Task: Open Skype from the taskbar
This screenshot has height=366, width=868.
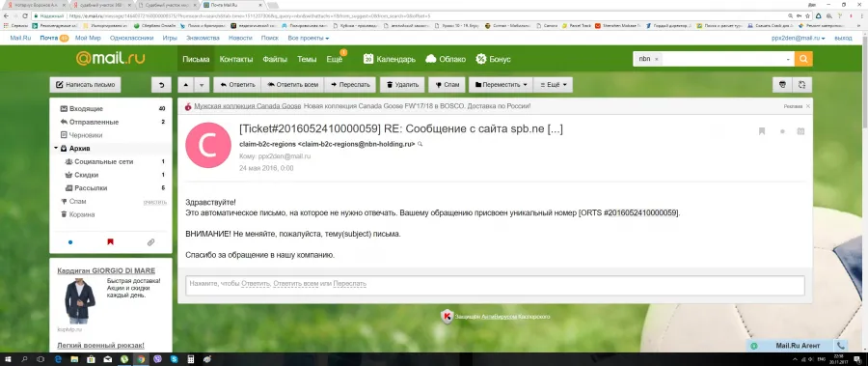Action: click(175, 359)
